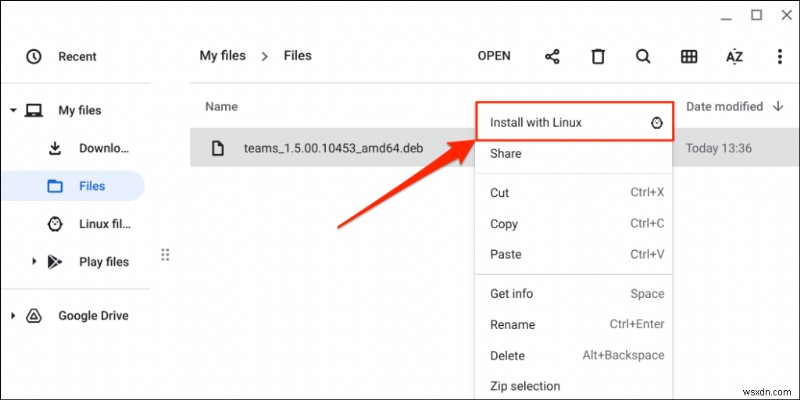Click the Today 13:36 date cell
The height and width of the screenshot is (400, 800).
click(718, 148)
